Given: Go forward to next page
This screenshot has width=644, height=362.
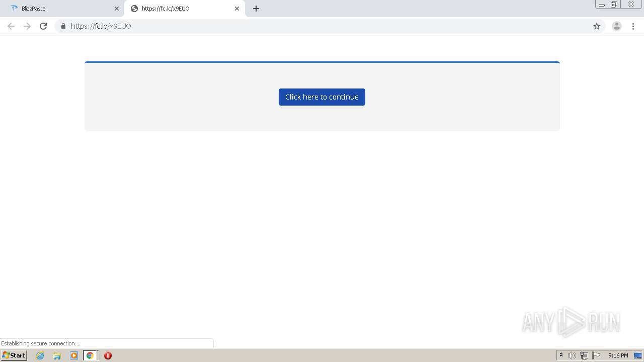Looking at the screenshot, I should pos(27,26).
